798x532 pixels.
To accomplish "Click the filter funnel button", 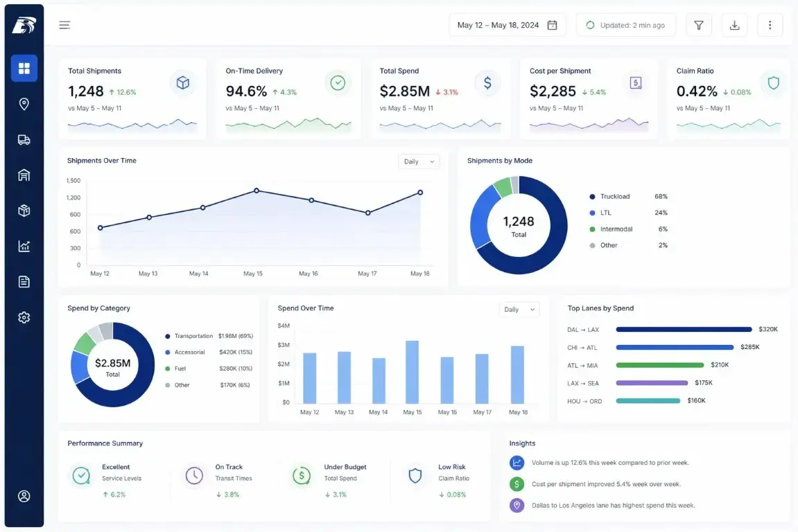I will tap(698, 26).
